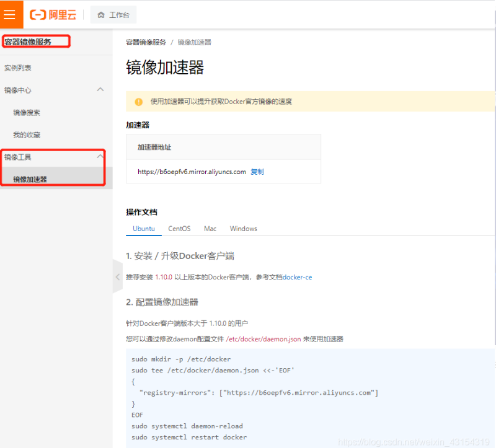Click the sudo systemctl restart docker line
Image resolution: width=496 pixels, height=448 pixels.
pos(189,437)
